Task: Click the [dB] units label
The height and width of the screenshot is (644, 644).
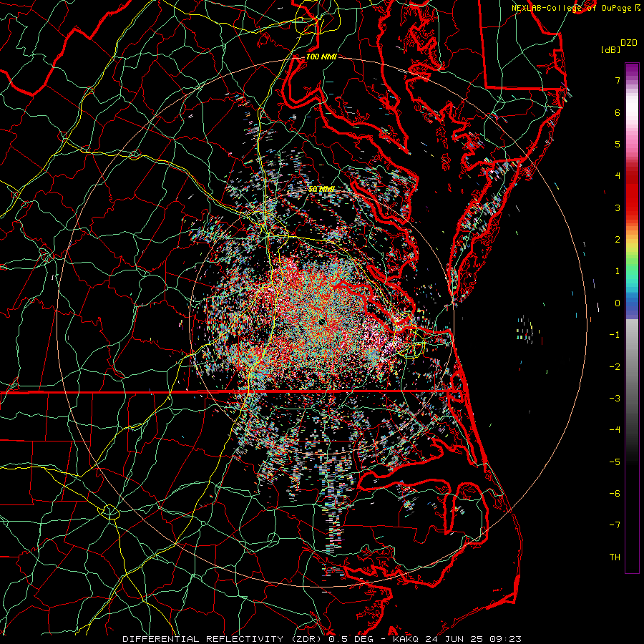Action: point(611,49)
